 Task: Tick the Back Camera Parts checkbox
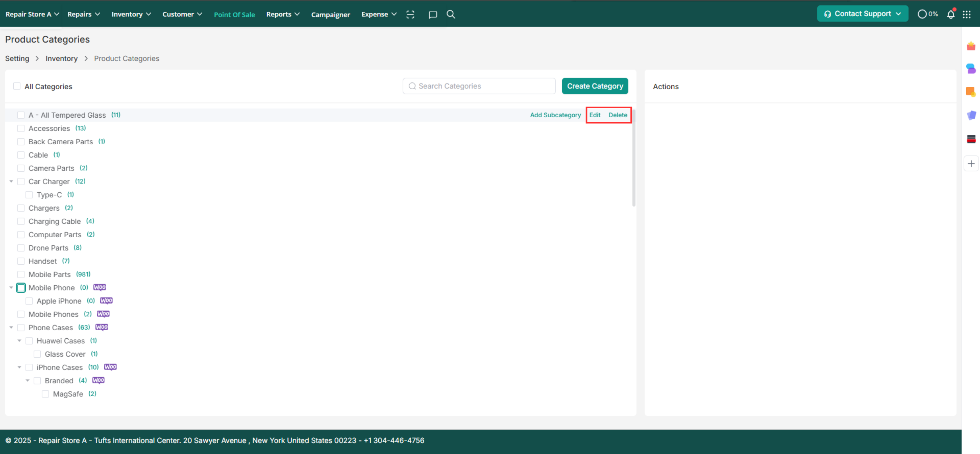pyautogui.click(x=21, y=141)
